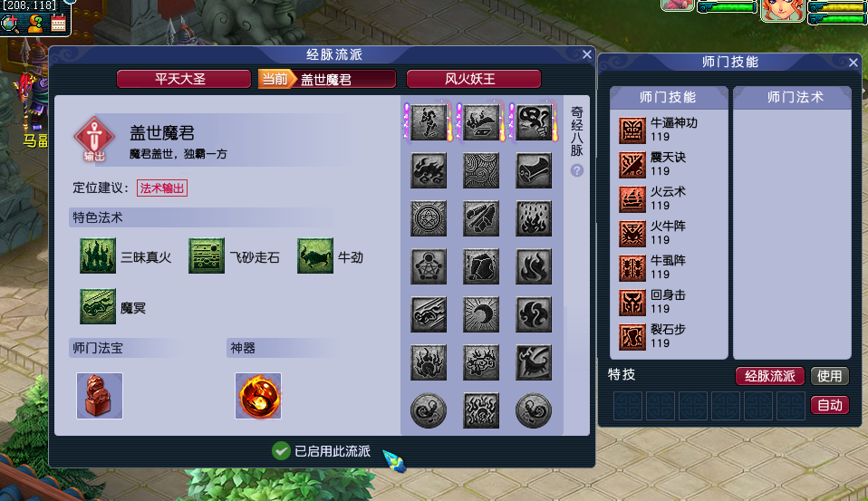Open the 师门法宝 red seal item
The height and width of the screenshot is (501, 868).
(100, 396)
